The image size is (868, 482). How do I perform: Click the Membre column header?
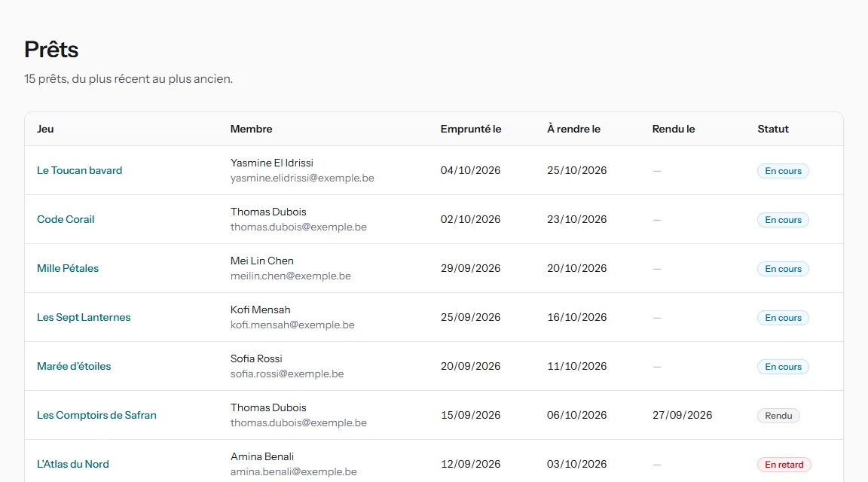pyautogui.click(x=252, y=129)
